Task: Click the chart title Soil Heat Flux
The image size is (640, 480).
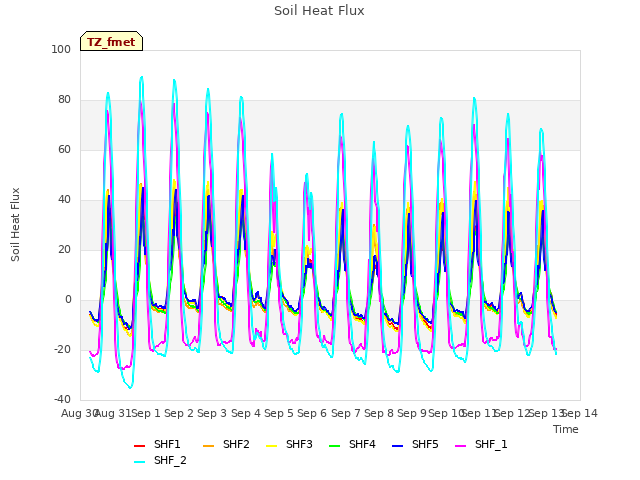Action: [319, 11]
